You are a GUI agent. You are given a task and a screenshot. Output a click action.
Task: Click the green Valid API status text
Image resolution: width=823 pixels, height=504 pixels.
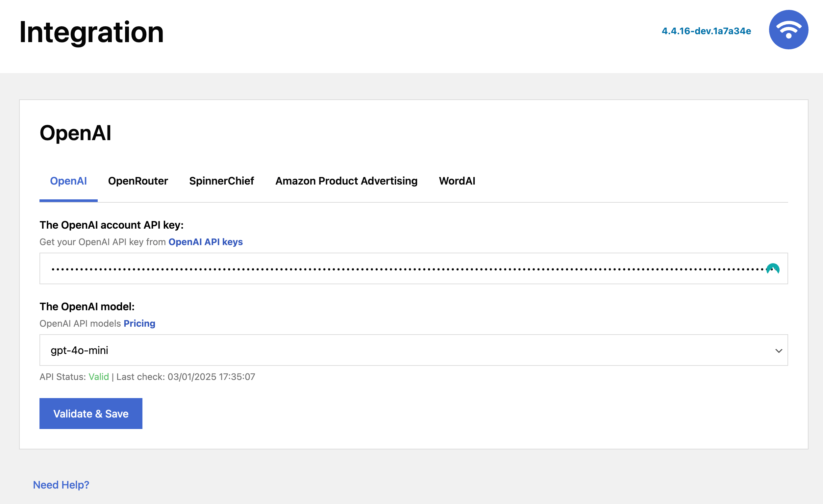99,377
